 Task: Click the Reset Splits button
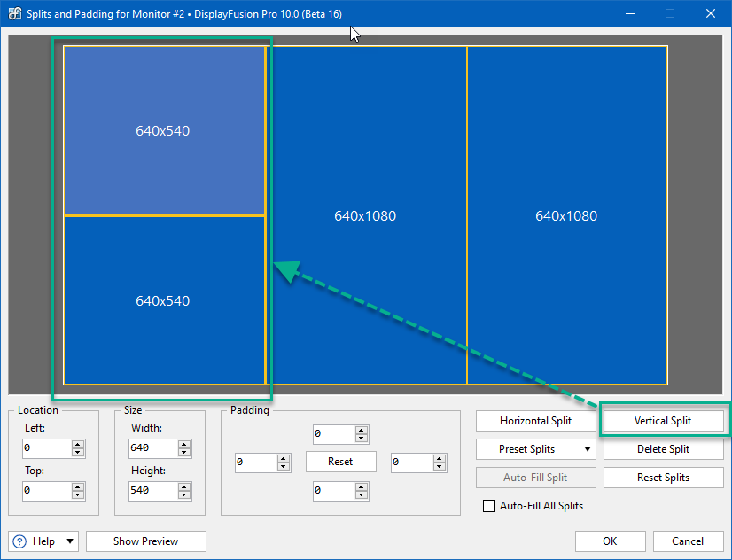664,478
